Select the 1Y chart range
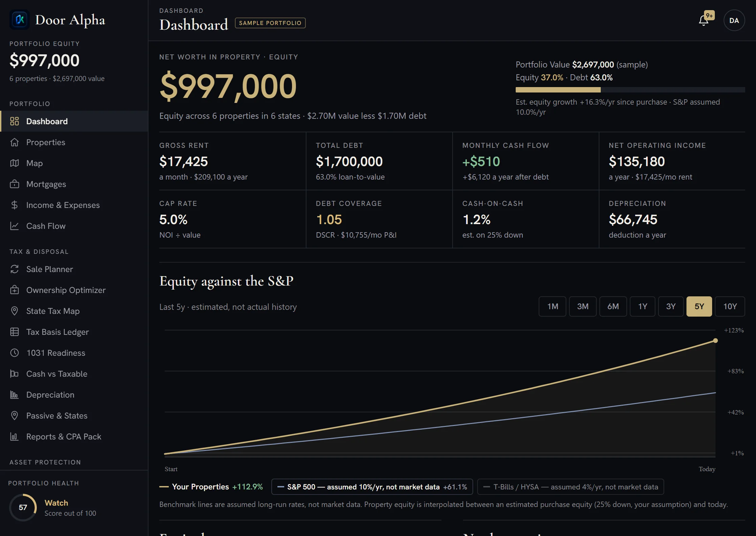Viewport: 756px width, 536px height. [643, 306]
